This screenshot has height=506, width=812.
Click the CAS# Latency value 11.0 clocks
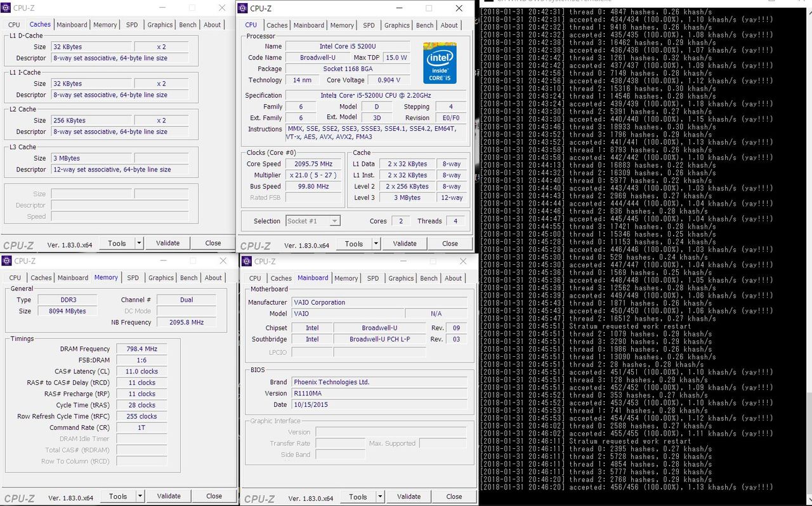click(x=141, y=371)
